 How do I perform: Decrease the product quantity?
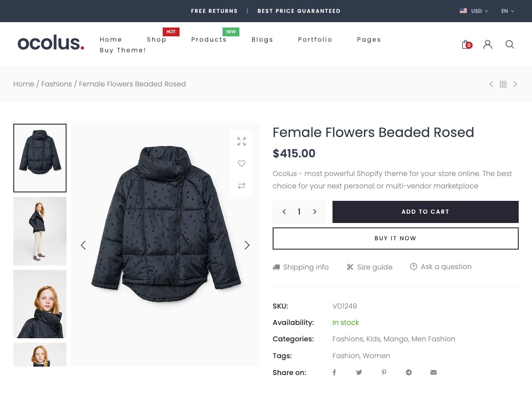pyautogui.click(x=284, y=212)
